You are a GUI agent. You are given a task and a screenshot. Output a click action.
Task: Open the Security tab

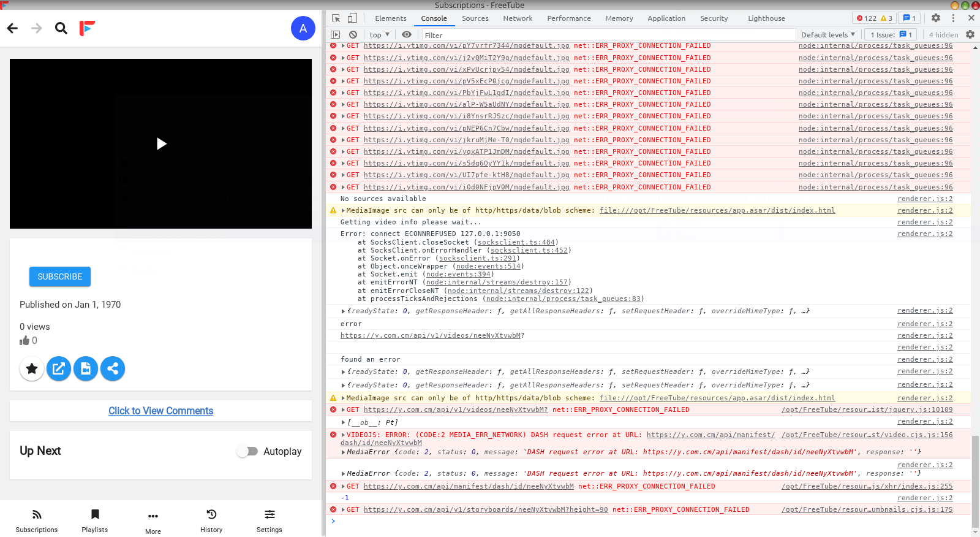pyautogui.click(x=714, y=18)
